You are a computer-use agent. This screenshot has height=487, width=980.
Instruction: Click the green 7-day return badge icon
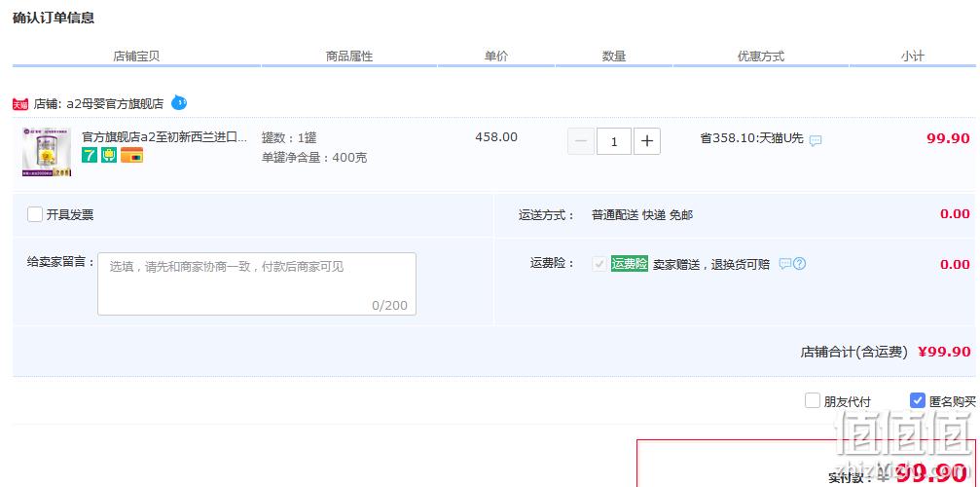[90, 155]
